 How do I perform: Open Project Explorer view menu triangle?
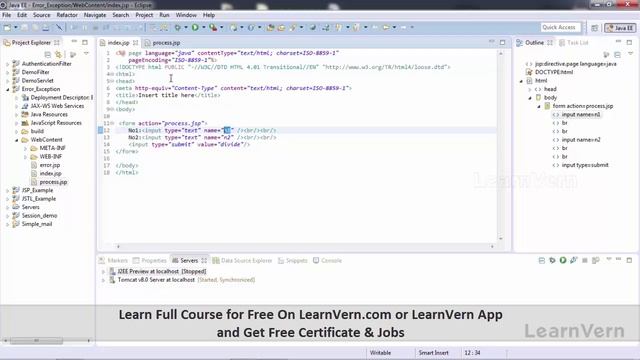pos(86,54)
